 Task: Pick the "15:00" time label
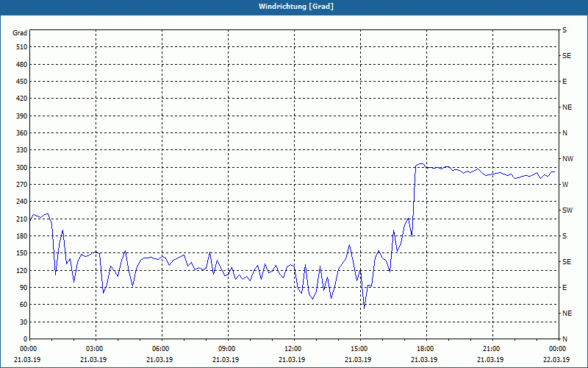pyautogui.click(x=360, y=349)
